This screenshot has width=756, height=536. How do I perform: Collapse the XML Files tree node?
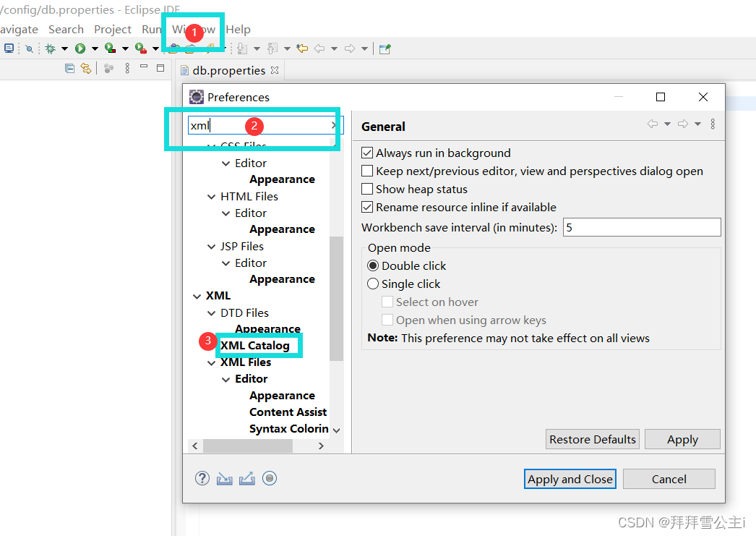click(x=211, y=363)
